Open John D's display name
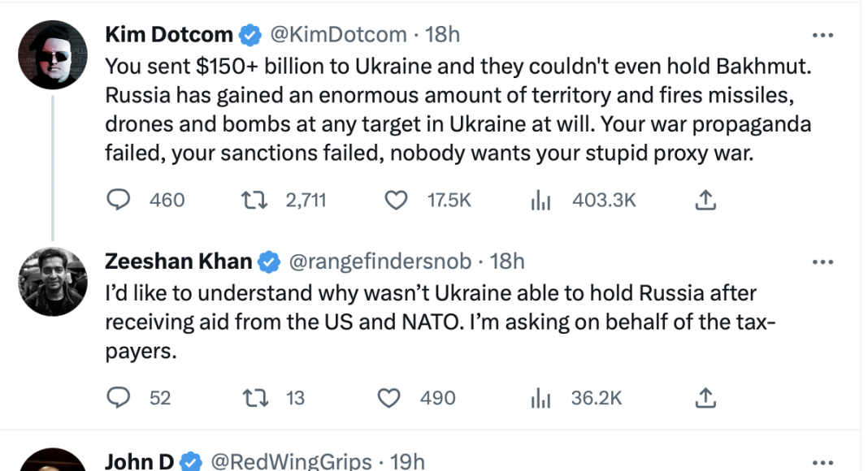The height and width of the screenshot is (471, 868). click(x=139, y=460)
